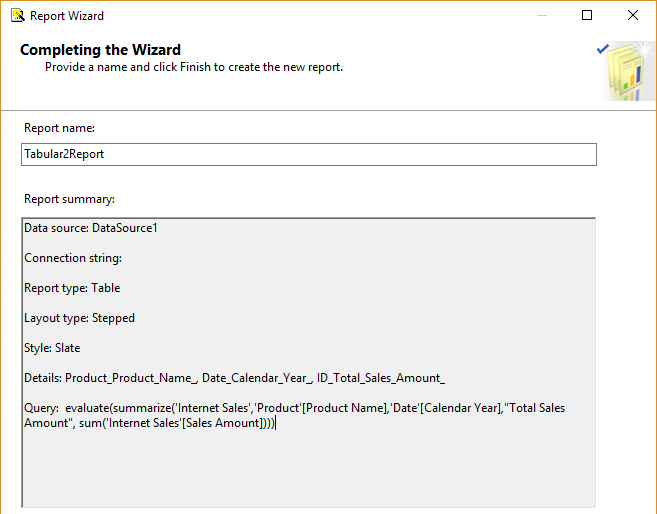Click the 'Provide a name and click Finish' instruction text

[x=194, y=67]
